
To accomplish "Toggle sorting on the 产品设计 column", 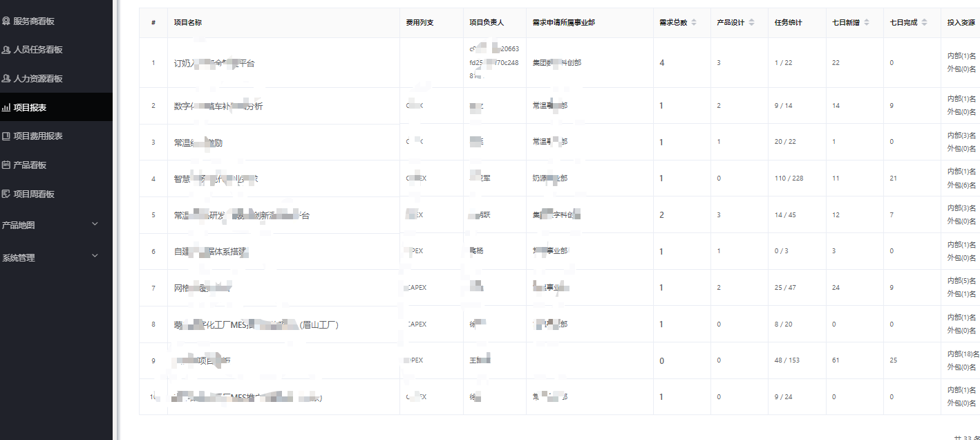I will 751,22.
